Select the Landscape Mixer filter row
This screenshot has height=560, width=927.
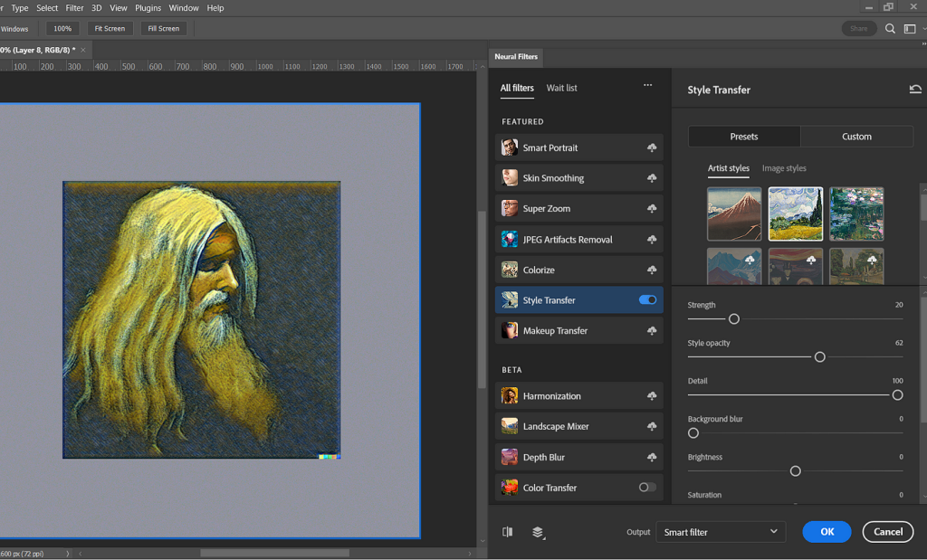tap(578, 426)
